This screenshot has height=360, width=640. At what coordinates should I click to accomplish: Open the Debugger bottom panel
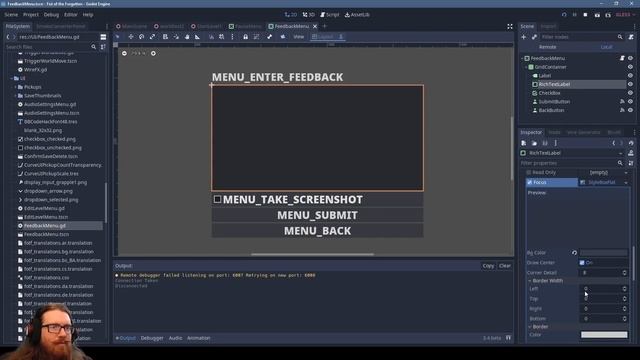click(x=152, y=338)
